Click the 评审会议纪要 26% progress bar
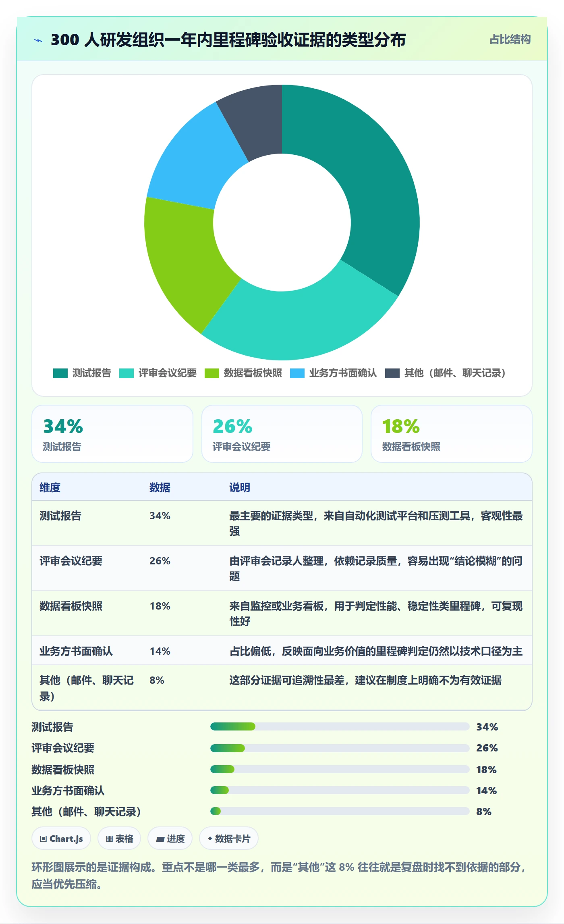 [340, 748]
